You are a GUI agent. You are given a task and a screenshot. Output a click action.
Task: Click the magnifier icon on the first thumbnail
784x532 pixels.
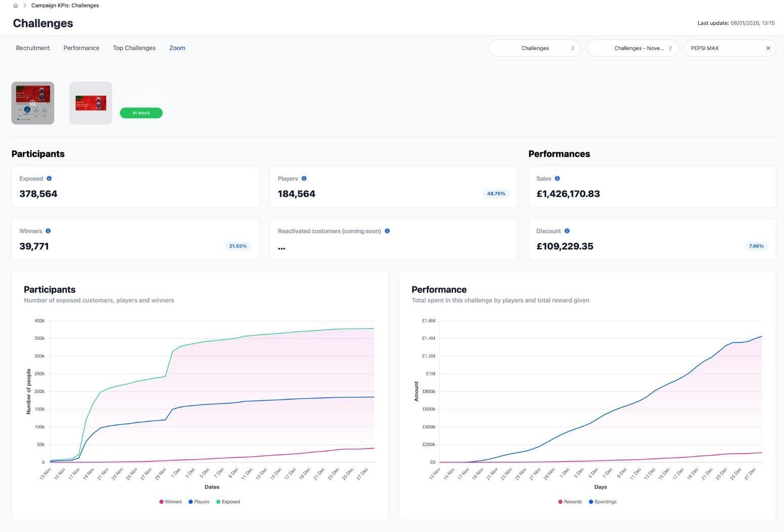tap(32, 103)
